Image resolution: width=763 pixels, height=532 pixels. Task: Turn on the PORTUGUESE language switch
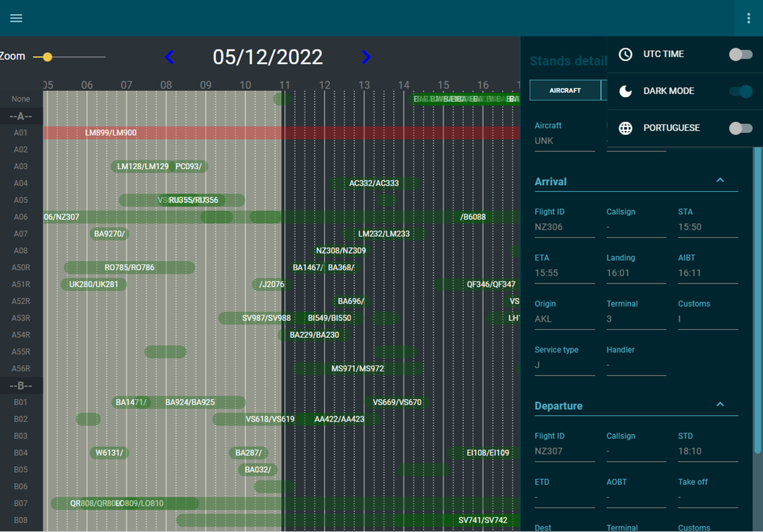coord(741,128)
